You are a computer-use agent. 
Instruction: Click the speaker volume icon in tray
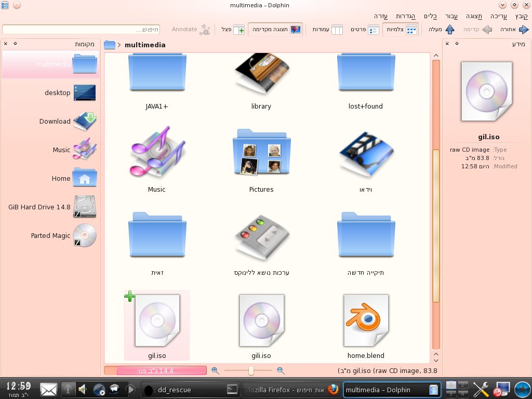[82, 389]
